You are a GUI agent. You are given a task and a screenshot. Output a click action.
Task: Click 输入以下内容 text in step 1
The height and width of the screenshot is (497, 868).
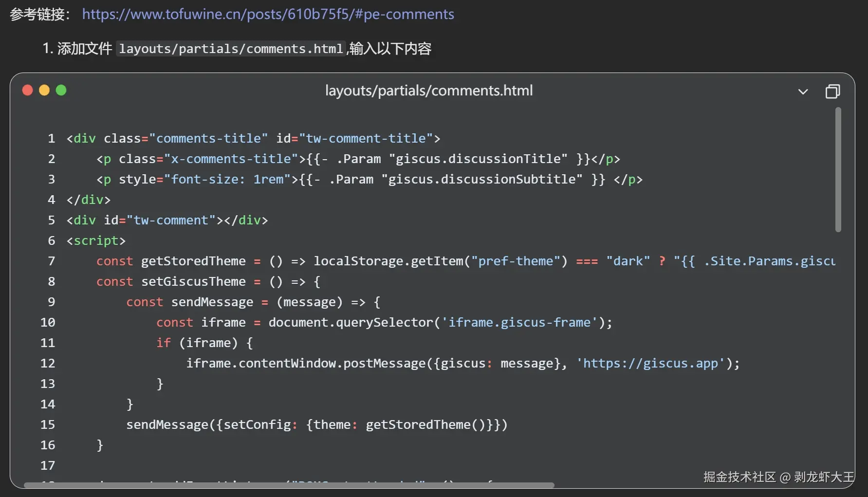(x=390, y=49)
